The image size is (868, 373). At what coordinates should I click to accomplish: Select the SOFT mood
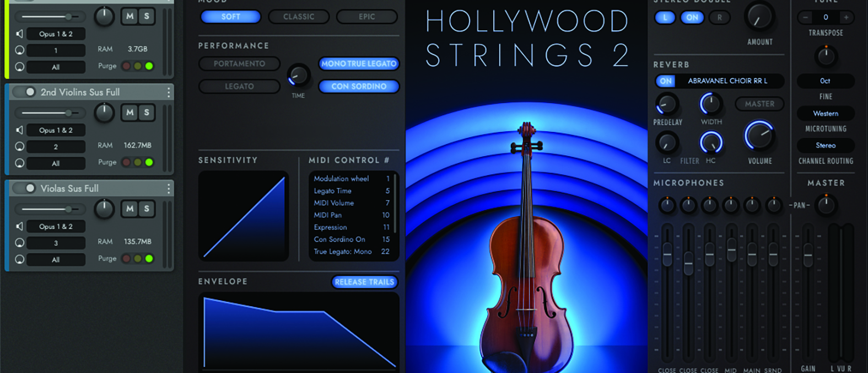(x=230, y=17)
